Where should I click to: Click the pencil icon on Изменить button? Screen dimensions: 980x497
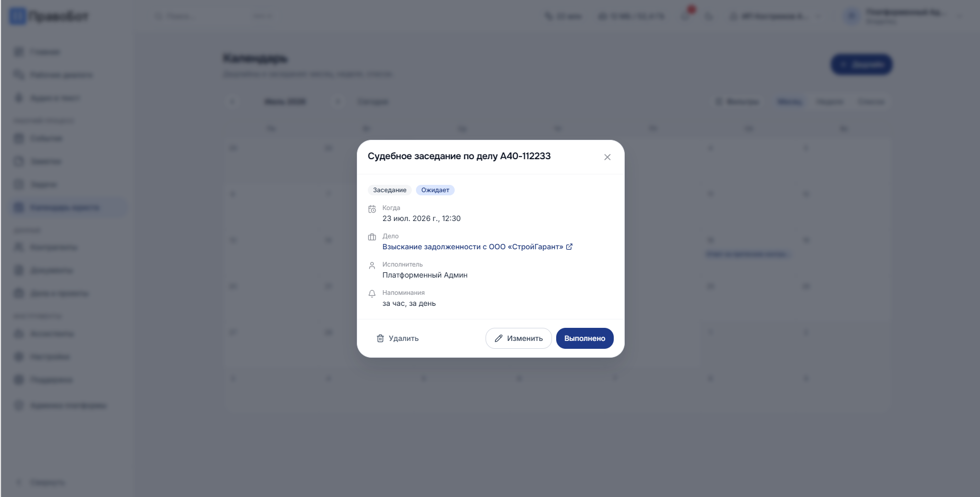point(499,338)
